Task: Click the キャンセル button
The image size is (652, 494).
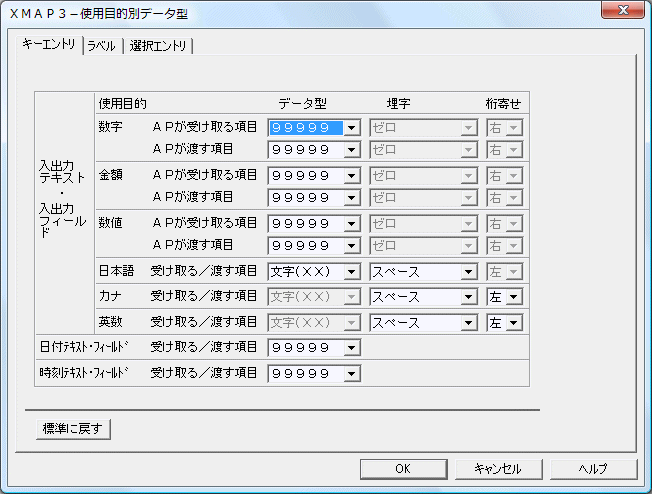Action: [498, 469]
